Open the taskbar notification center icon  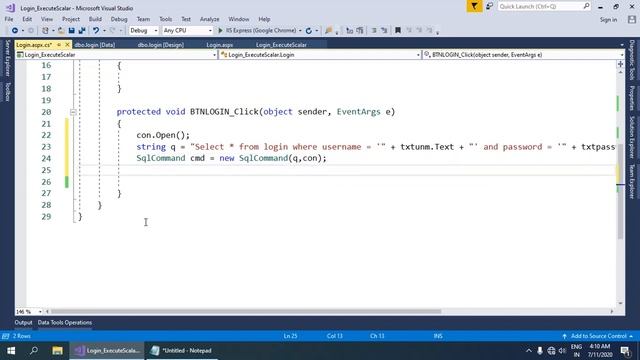coord(625,351)
